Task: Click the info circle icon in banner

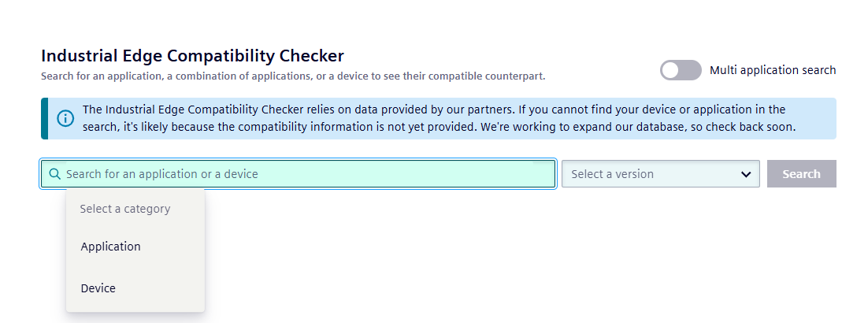Action: (65, 118)
